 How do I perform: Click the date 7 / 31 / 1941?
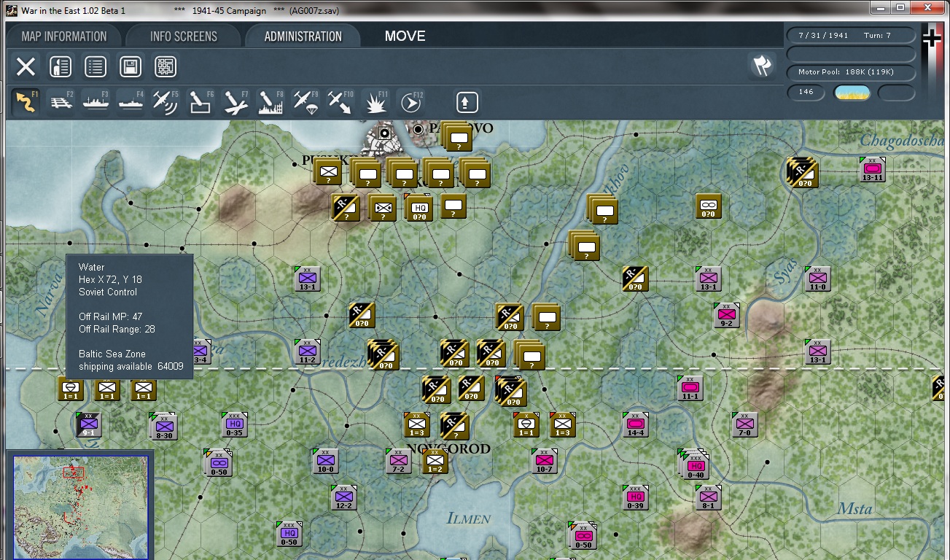(824, 36)
